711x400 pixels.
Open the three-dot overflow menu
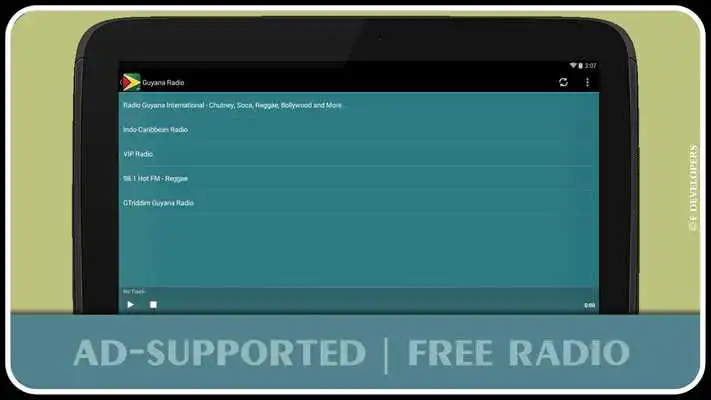click(x=587, y=82)
